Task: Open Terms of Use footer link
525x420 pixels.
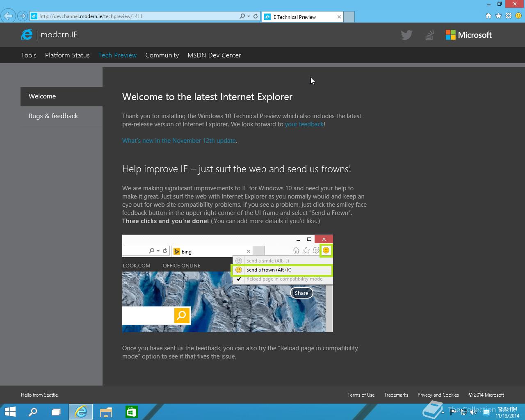Action: click(361, 395)
